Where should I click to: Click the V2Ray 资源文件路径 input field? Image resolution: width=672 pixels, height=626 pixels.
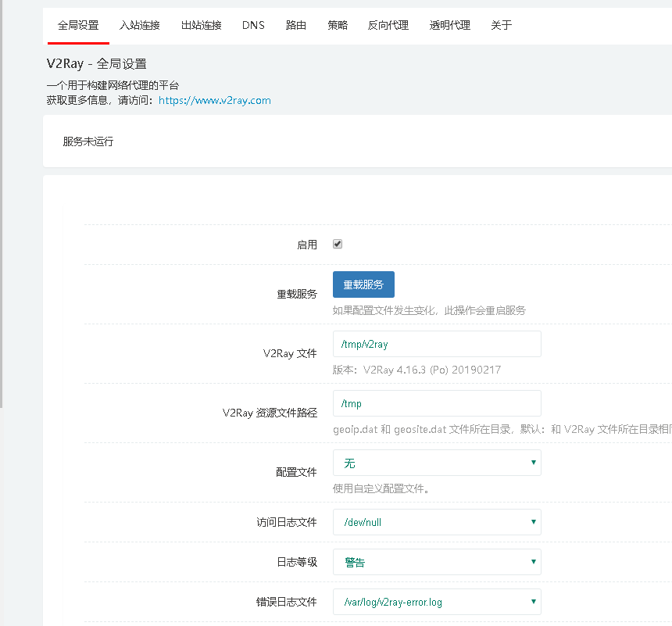437,403
